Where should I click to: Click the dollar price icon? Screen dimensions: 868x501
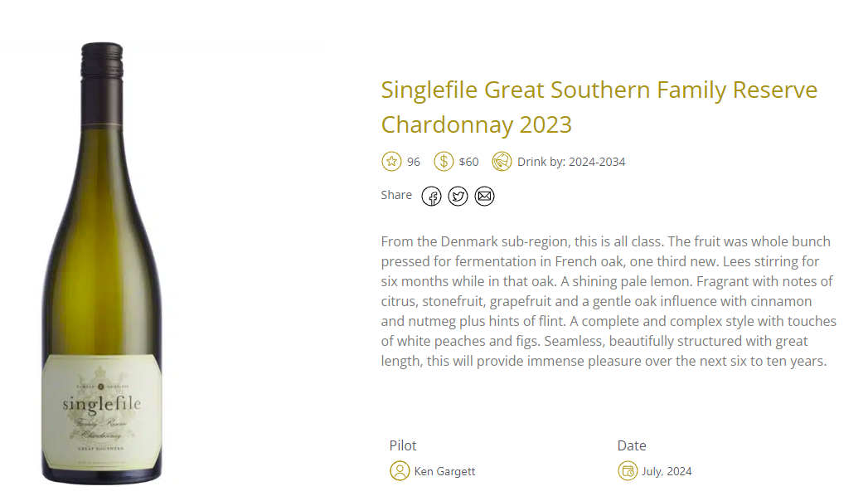pyautogui.click(x=444, y=162)
